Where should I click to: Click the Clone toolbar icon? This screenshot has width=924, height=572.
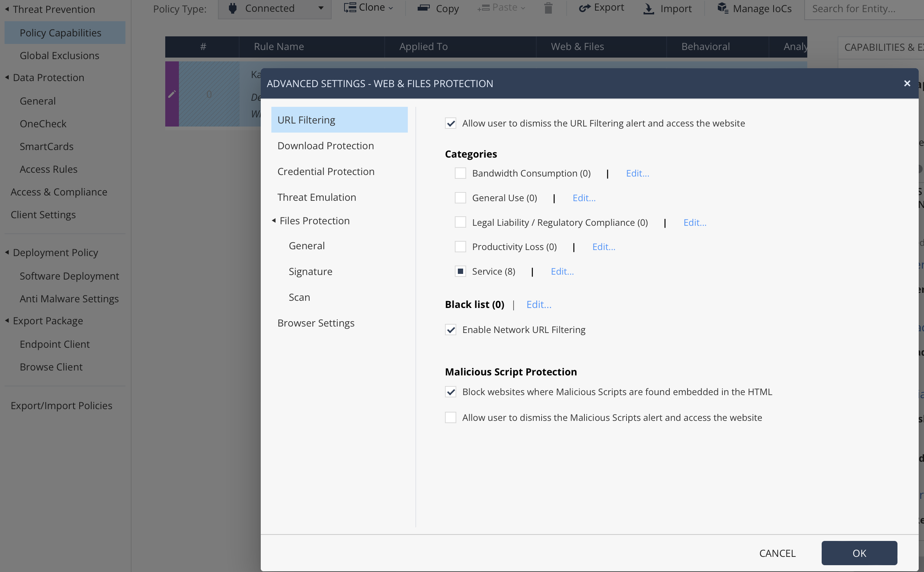[350, 8]
